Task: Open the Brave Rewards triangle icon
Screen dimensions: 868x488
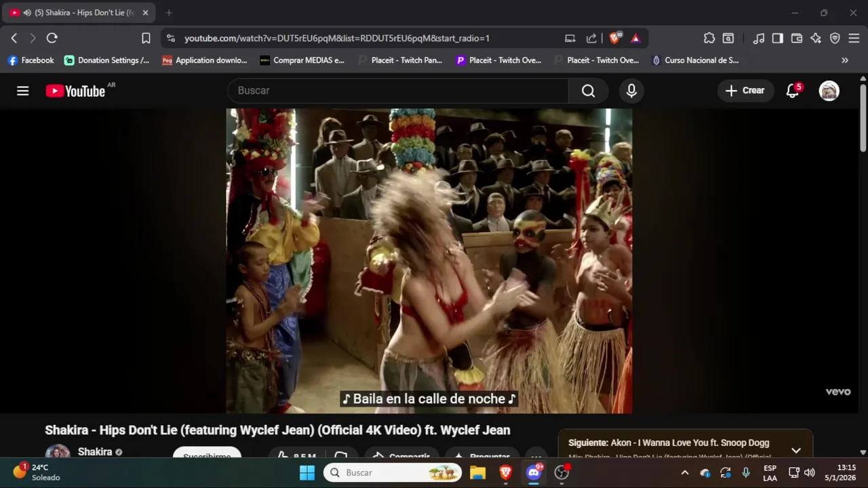Action: [635, 39]
